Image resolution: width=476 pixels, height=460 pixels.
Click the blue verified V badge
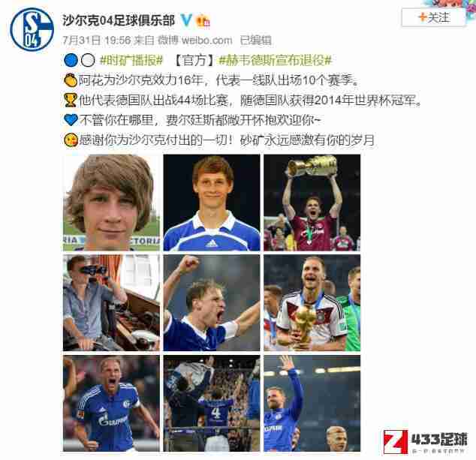(185, 20)
